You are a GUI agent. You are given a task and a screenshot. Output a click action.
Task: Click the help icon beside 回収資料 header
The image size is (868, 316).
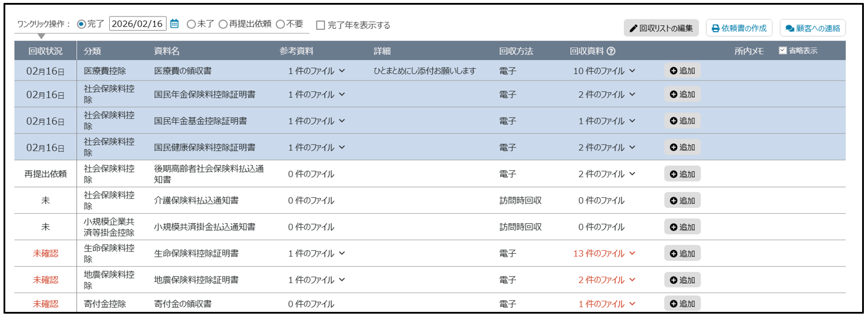coord(611,51)
